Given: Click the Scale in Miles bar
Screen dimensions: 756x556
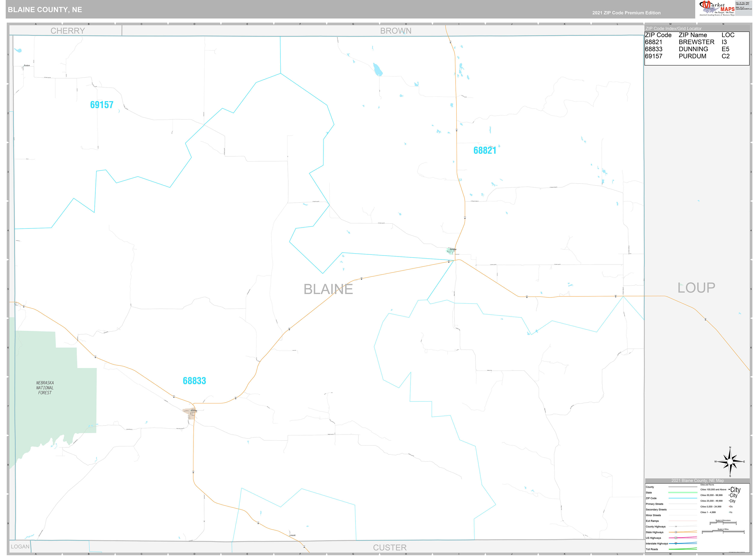Looking at the screenshot, I should point(723,531).
